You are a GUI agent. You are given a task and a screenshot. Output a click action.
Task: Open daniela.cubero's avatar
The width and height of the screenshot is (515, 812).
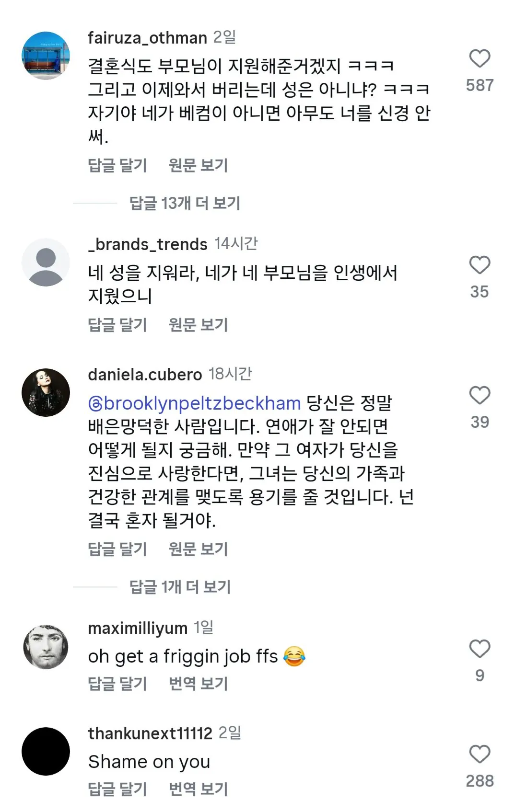46,392
